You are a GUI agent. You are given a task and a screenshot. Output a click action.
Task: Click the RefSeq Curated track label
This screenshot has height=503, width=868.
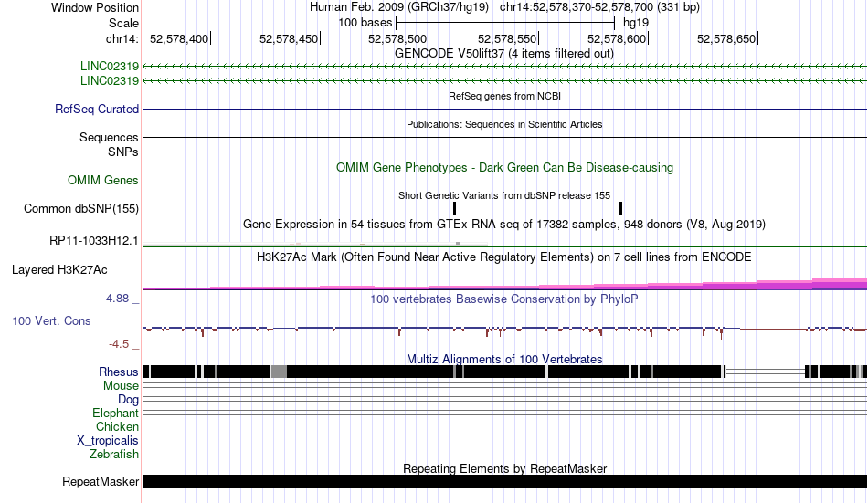(96, 109)
